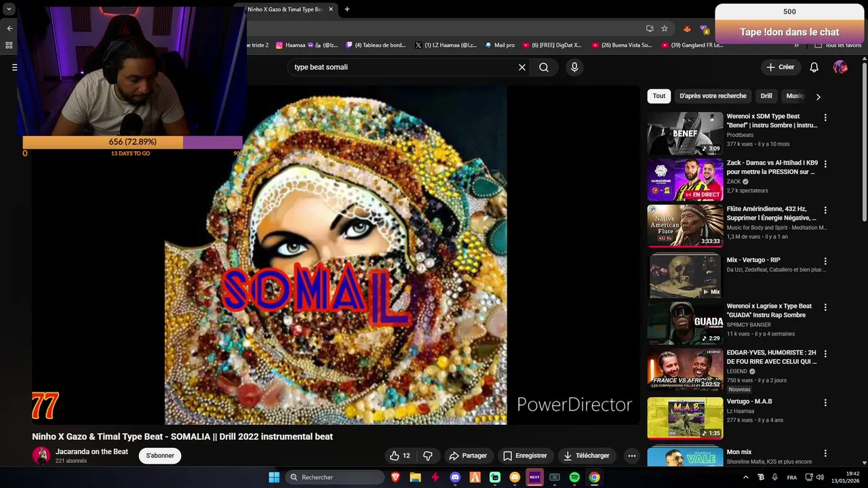The width and height of the screenshot is (868, 488).
Task: Expand hidden bookmarks with the double chevron
Action: pos(796,45)
